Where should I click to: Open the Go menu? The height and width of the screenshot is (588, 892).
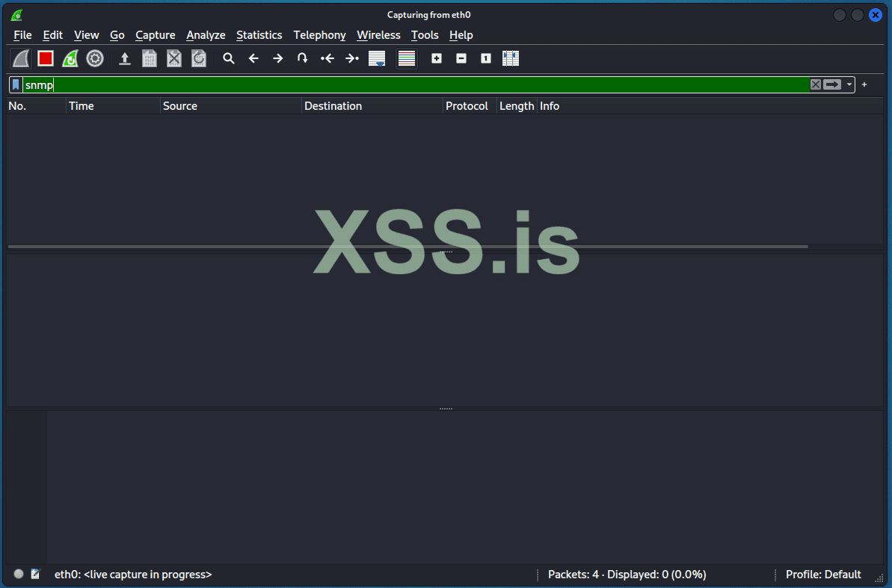click(x=117, y=35)
